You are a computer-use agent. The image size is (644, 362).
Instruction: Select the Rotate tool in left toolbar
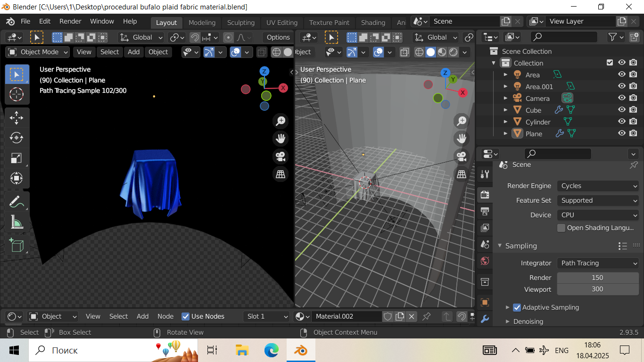[x=17, y=138]
